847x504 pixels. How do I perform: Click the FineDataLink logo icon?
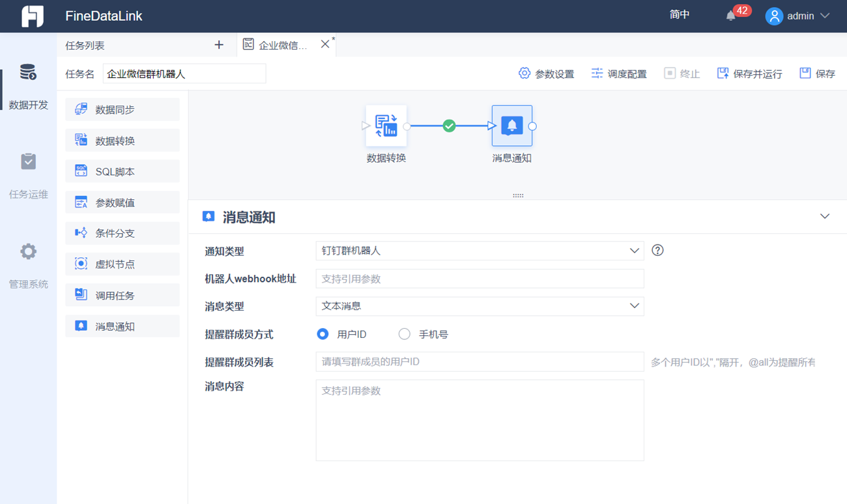pos(33,16)
